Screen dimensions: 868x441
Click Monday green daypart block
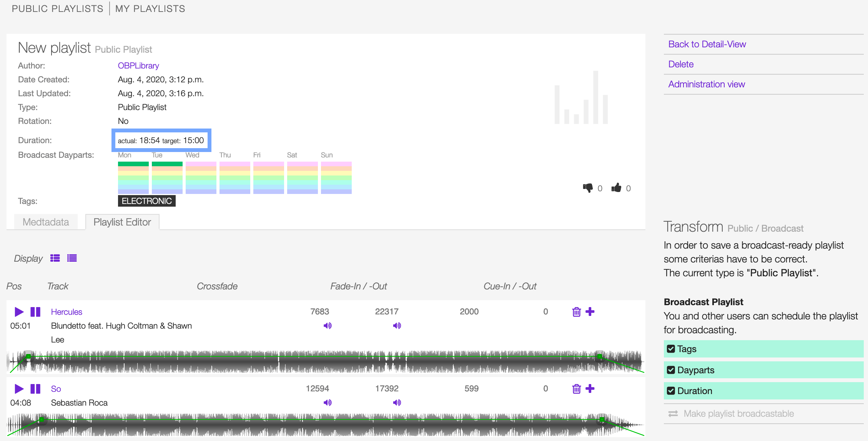[x=133, y=164]
